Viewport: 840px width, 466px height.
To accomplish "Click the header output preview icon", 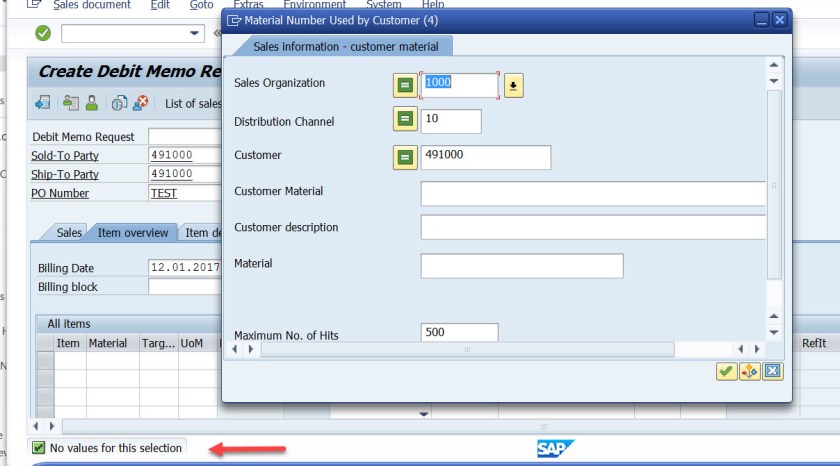I will 70,102.
